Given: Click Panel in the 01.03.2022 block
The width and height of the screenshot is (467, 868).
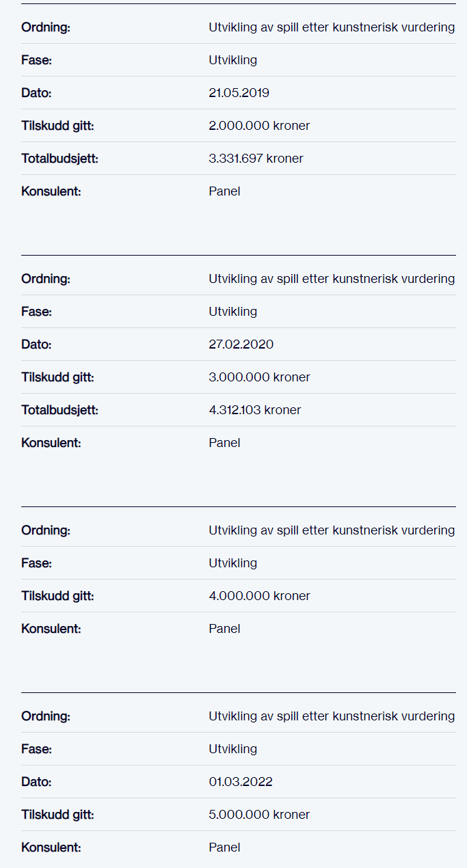Looking at the screenshot, I should tap(224, 847).
